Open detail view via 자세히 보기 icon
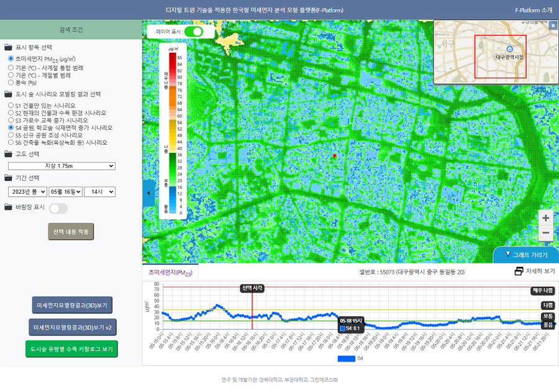Image resolution: width=559 pixels, height=392 pixels. [x=519, y=271]
